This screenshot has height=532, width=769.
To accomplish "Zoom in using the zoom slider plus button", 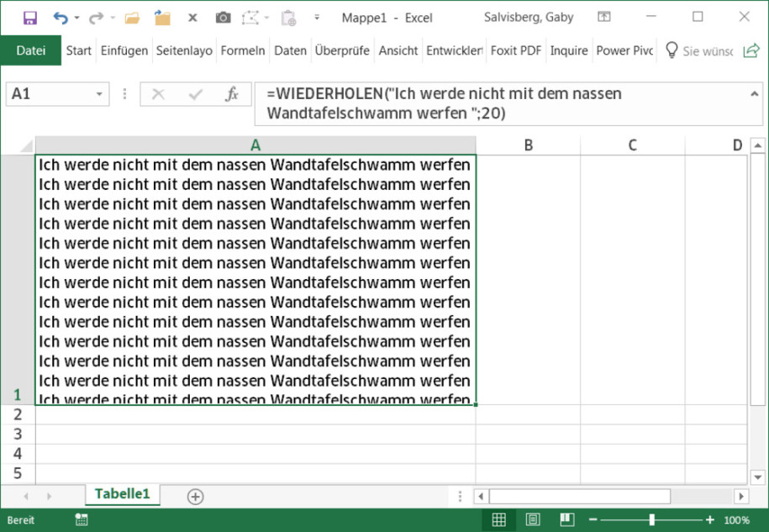I will pos(710,520).
